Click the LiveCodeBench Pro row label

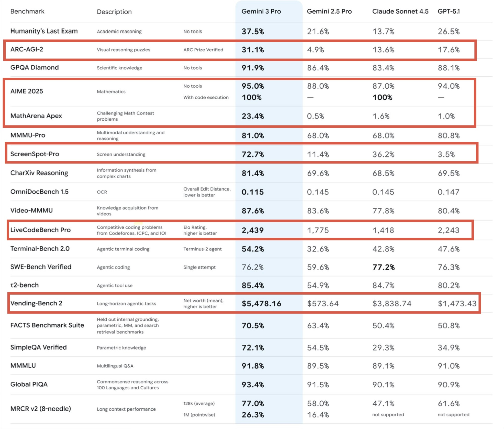[x=40, y=230]
